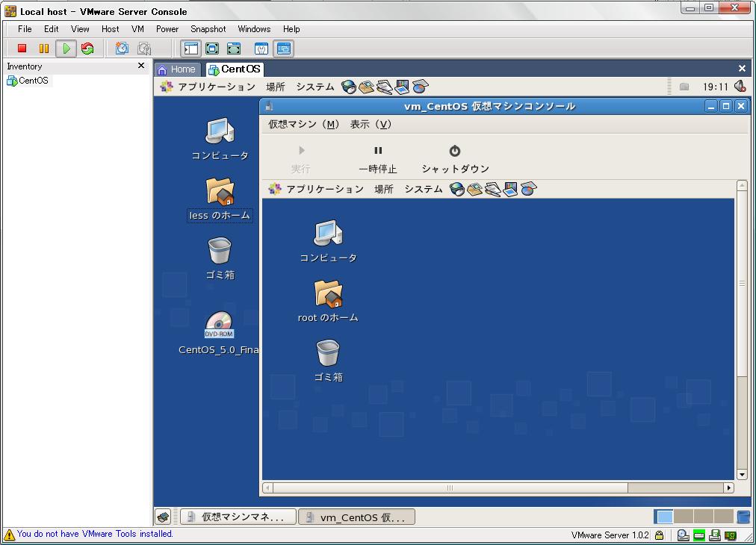Select CentOS in the Inventory list
This screenshot has height=545, width=756.
(28, 81)
